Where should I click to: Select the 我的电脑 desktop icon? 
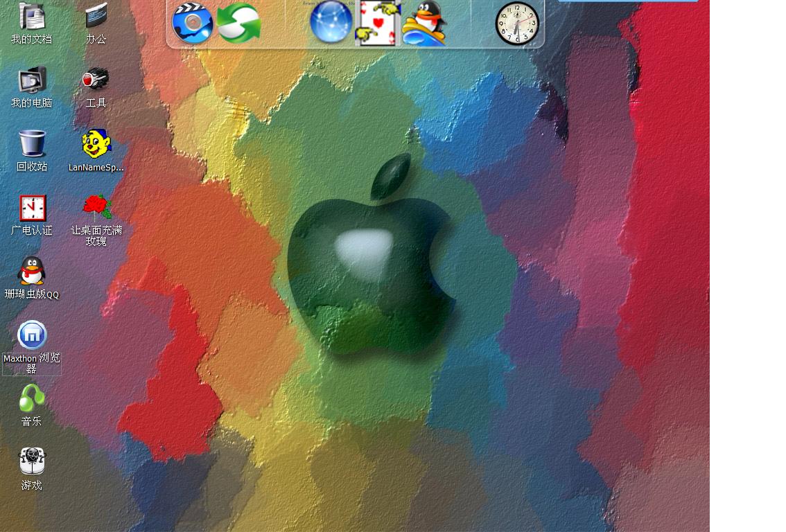point(32,80)
